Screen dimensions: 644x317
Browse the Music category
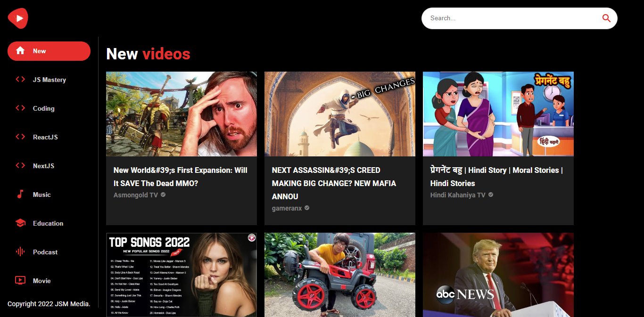click(49, 195)
